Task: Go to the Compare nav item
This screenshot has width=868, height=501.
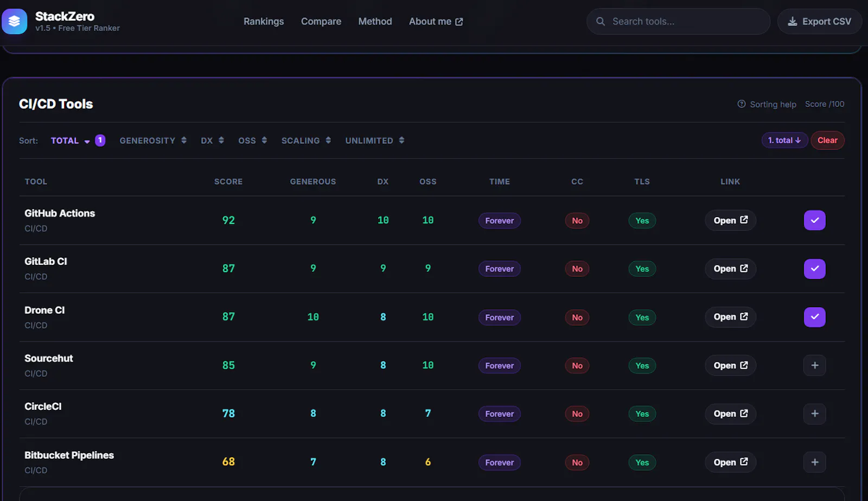Action: point(321,21)
